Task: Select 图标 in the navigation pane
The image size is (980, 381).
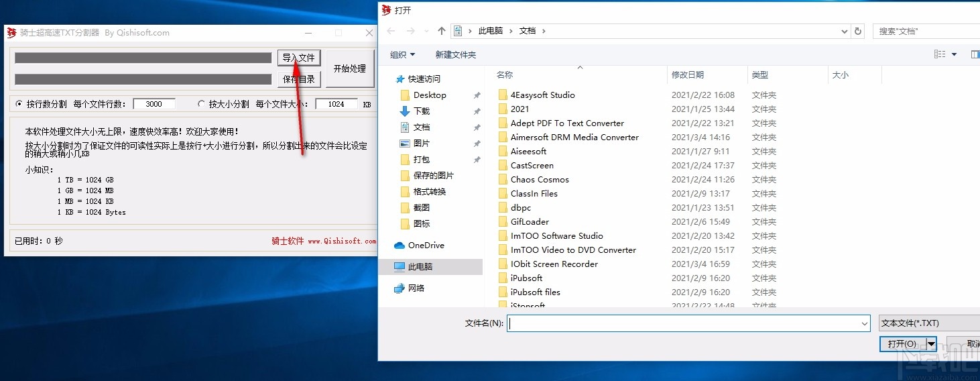Action: (x=422, y=224)
